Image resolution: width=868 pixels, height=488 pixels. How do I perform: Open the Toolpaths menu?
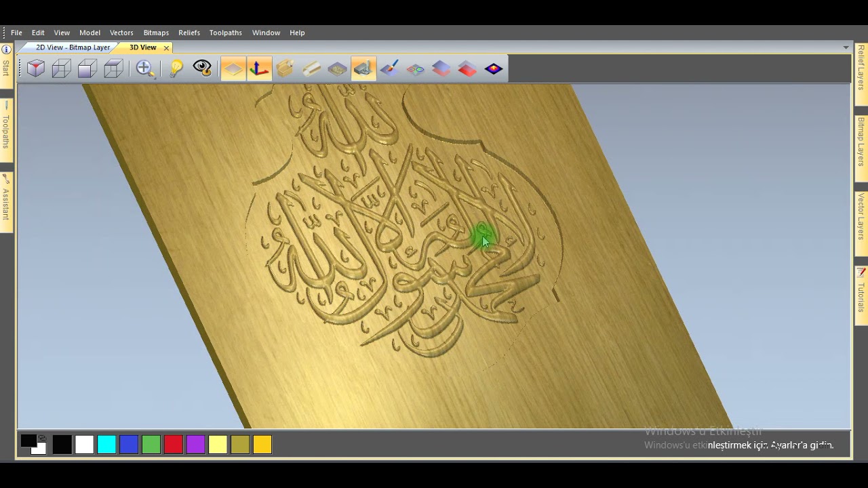225,33
